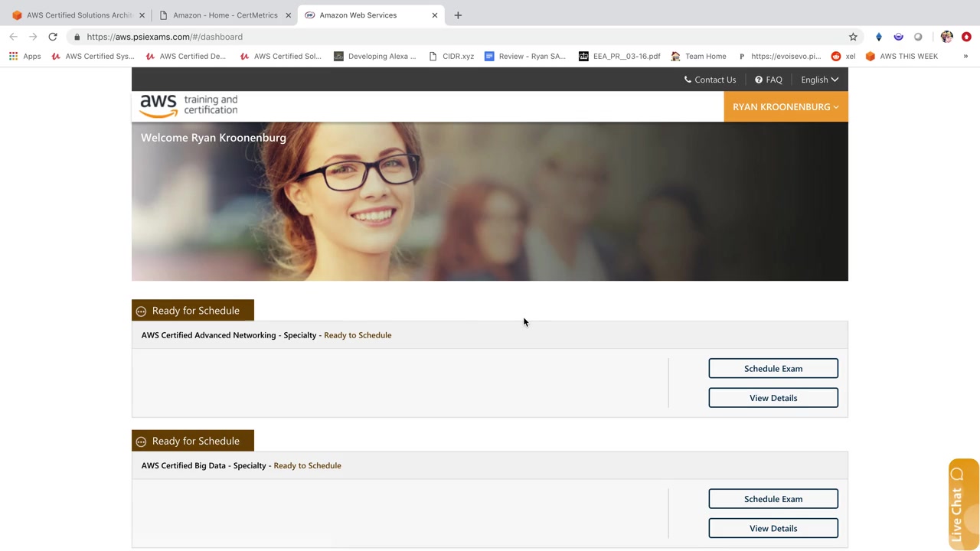The height and width of the screenshot is (551, 980).
Task: Open the Chrome profile avatar
Action: click(947, 37)
